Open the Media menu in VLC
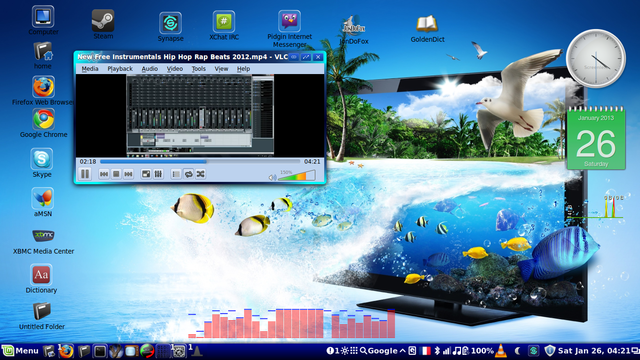 [90, 69]
